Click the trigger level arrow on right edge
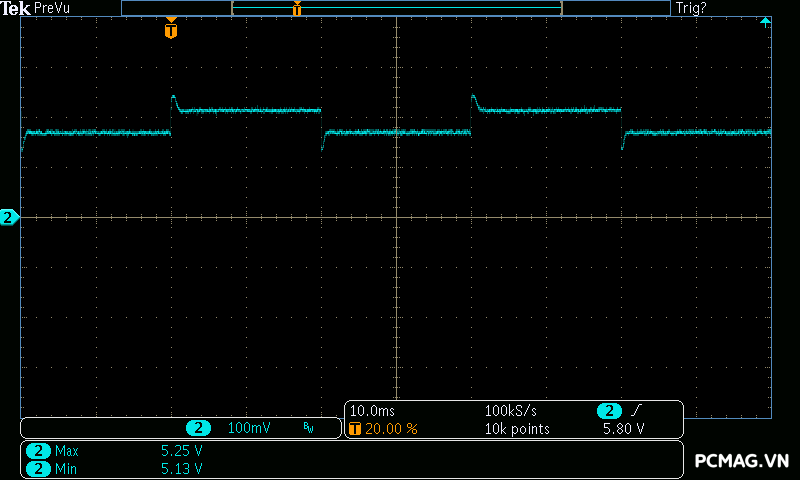800x480 pixels. (765, 21)
